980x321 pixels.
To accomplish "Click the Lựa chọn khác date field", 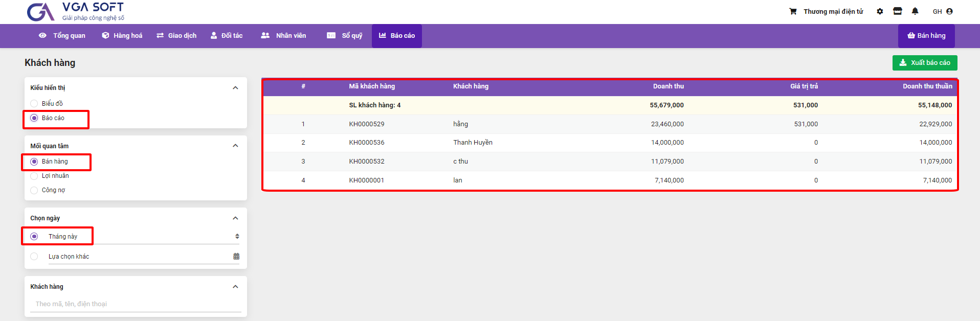I will point(144,257).
